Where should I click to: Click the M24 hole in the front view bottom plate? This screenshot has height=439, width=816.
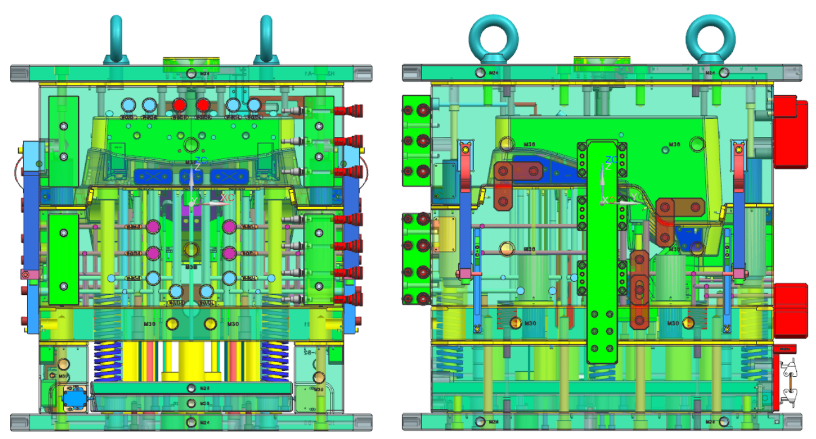coord(191,422)
